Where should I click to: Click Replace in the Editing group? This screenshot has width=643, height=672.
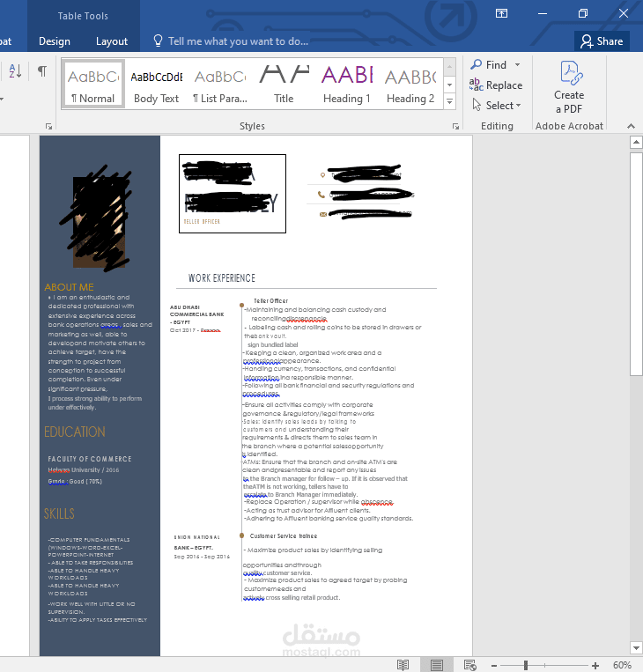tap(496, 85)
